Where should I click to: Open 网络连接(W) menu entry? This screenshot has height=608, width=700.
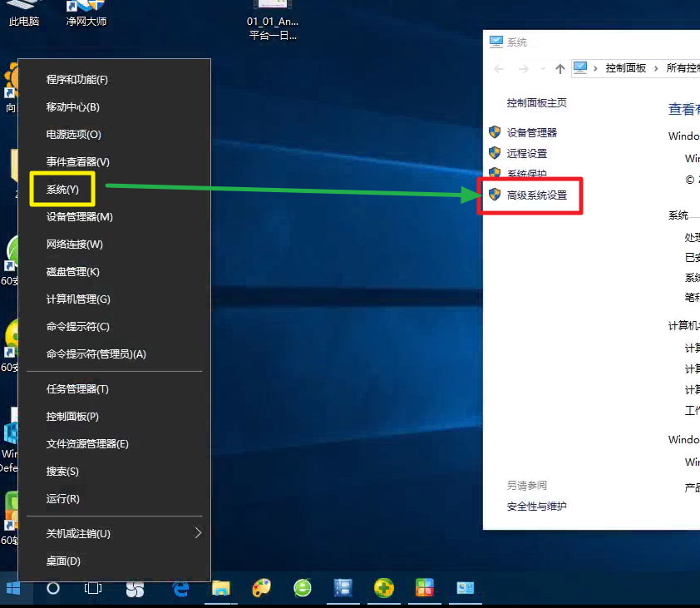[x=75, y=245]
